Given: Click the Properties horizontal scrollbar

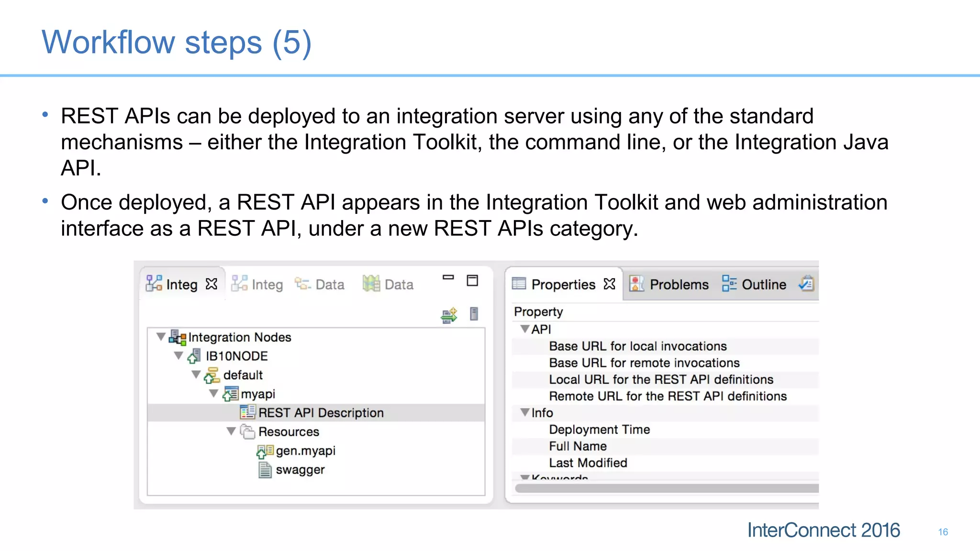Looking at the screenshot, I should 667,488.
